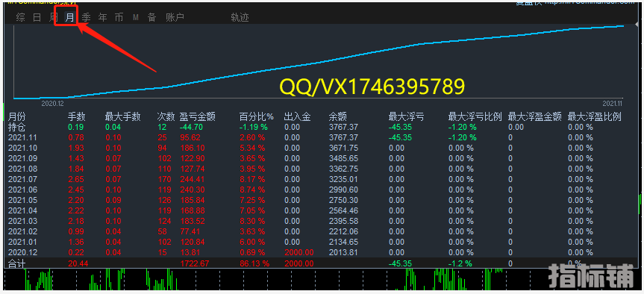Click 持仓 loss amount -44.70
Screen dimensions: 644x294
(x=191, y=128)
